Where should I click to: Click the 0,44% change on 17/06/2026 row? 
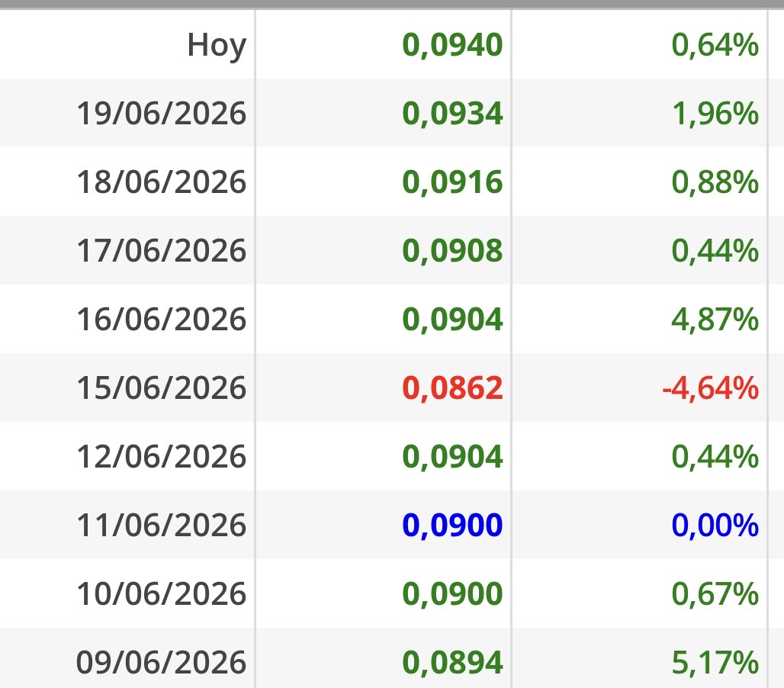coord(715,250)
